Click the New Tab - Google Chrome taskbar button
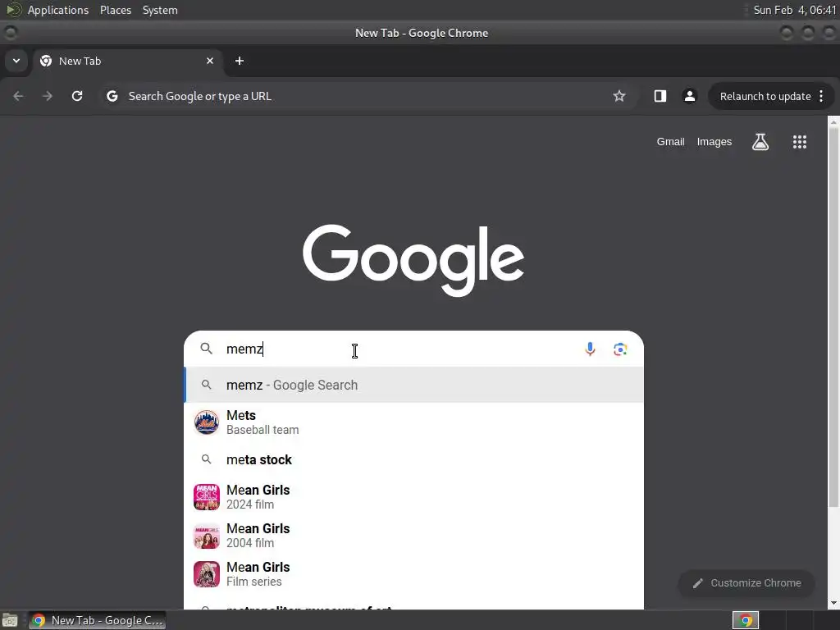This screenshot has height=630, width=840. click(97, 620)
